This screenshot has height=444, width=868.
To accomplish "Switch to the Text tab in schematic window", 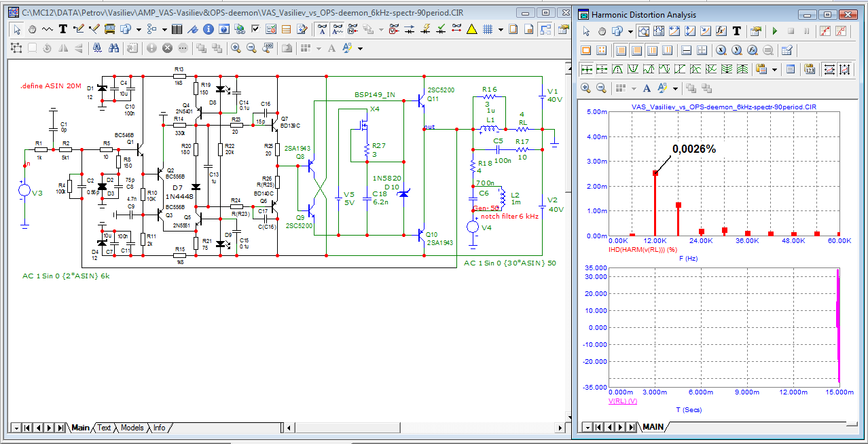I will (104, 428).
